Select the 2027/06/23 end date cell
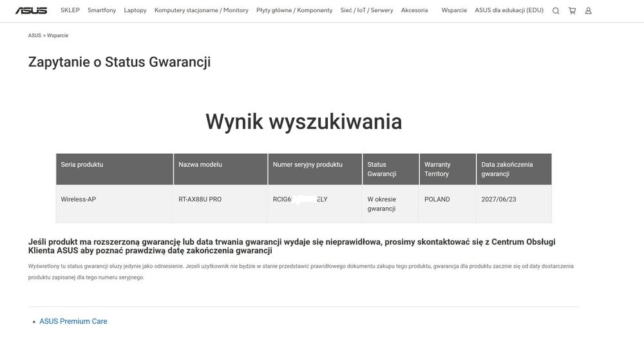 click(x=514, y=203)
